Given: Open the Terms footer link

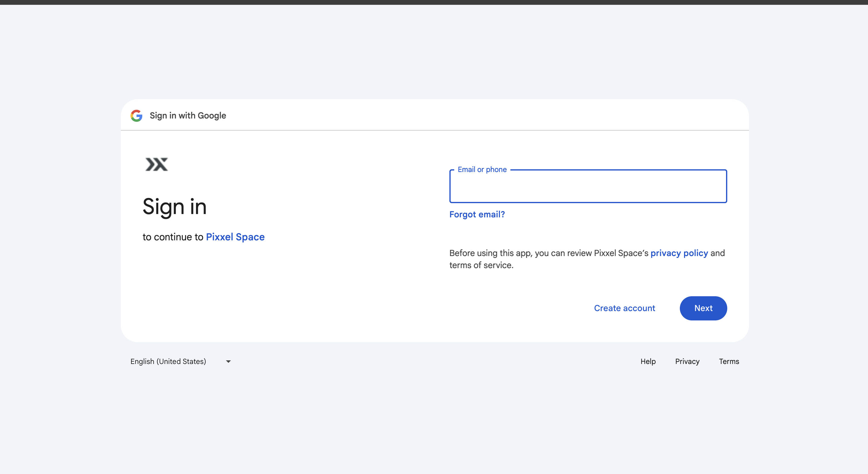Looking at the screenshot, I should (x=729, y=362).
